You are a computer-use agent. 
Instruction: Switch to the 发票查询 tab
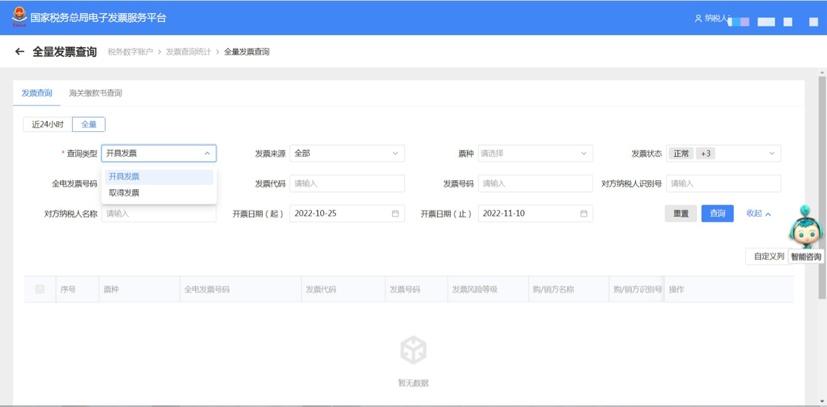click(37, 93)
